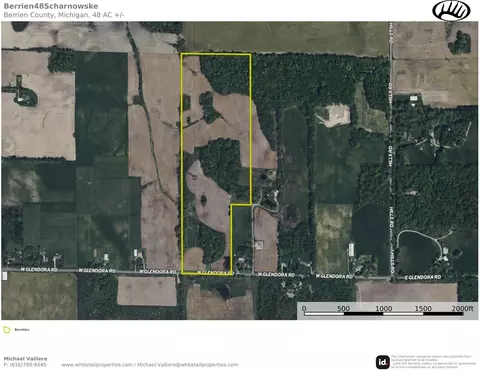Viewport: 480px width, 371px height.
Task: Click the 1000 mark on the scale bar
Action: [x=384, y=309]
